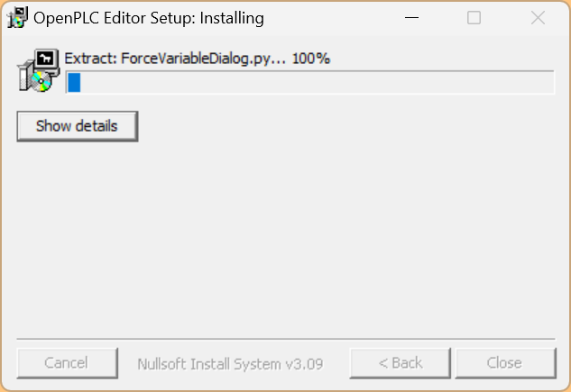Viewport: 571px width, 392px height.
Task: Click the blue filled progress bar segment
Action: tap(75, 83)
